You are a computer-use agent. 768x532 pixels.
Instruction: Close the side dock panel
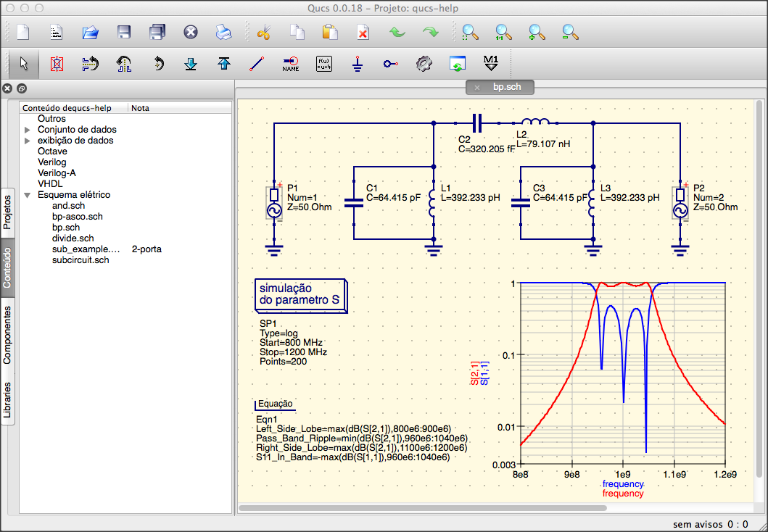7,88
